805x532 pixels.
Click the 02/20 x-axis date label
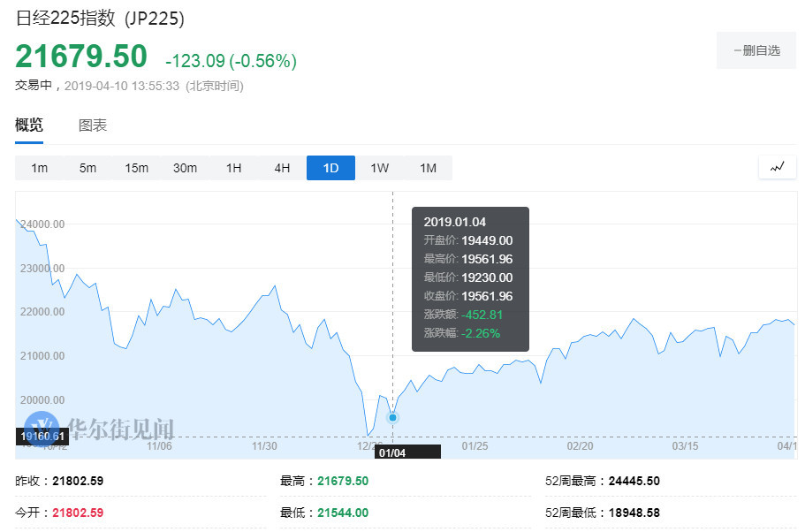pyautogui.click(x=581, y=445)
